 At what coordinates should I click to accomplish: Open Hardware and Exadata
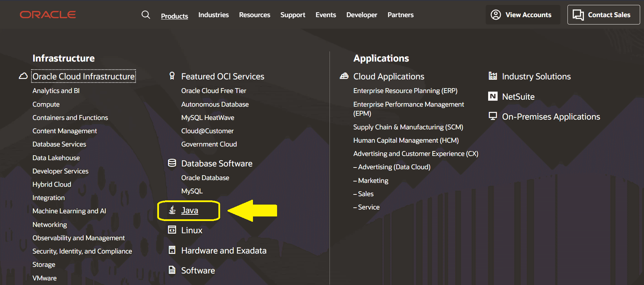click(224, 250)
